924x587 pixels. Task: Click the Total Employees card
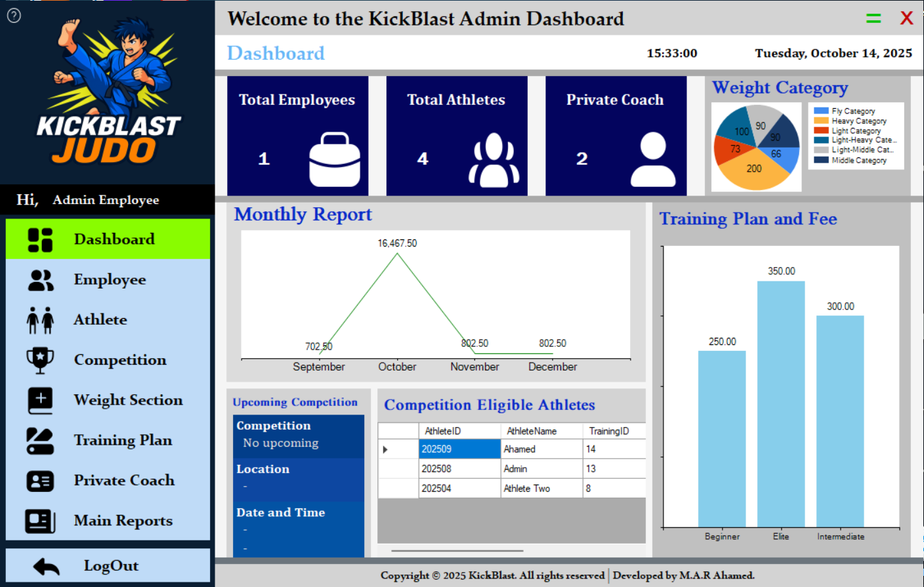tap(297, 136)
